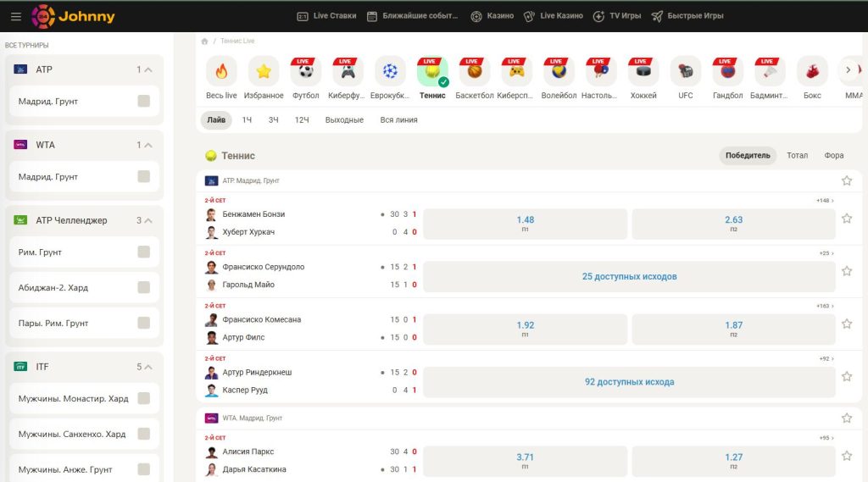Select Футбол live sport icon
This screenshot has width=868, height=482.
(x=305, y=71)
